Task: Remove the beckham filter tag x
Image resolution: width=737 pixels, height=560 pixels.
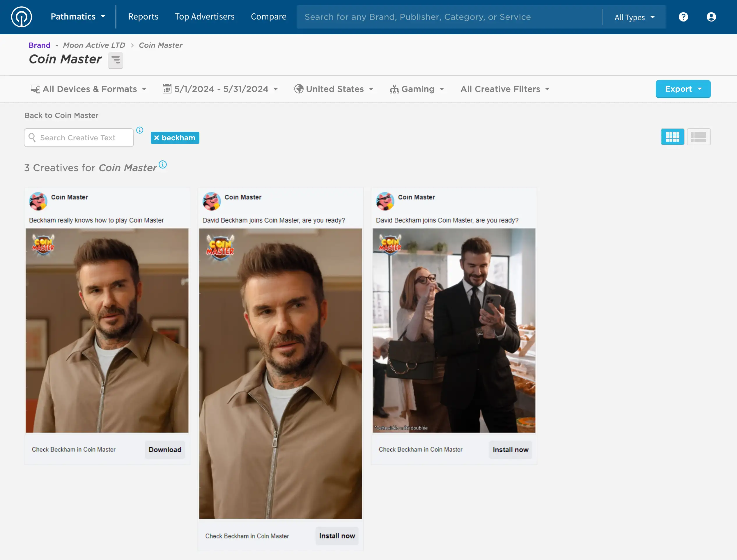Action: pyautogui.click(x=156, y=138)
